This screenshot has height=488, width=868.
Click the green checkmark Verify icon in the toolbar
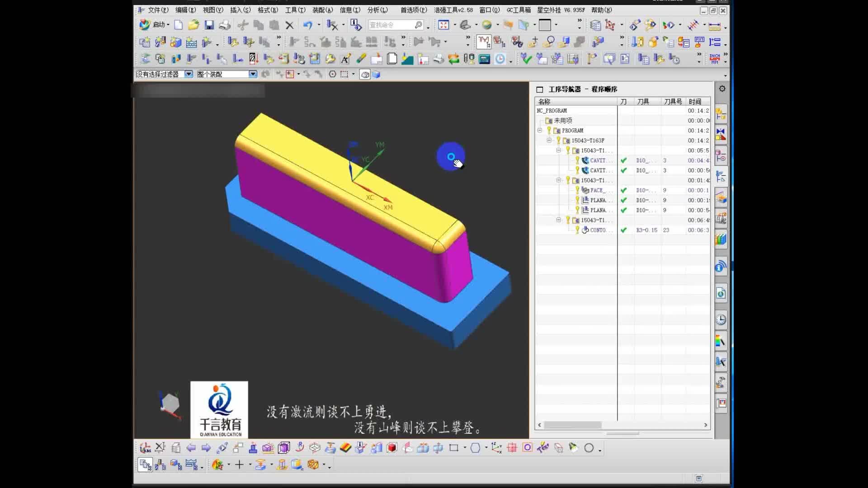pos(526,59)
